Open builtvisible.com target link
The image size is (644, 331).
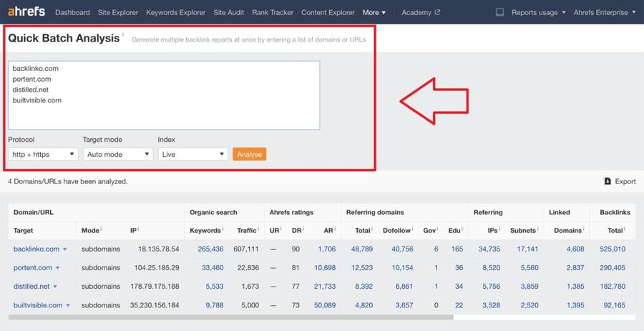[x=38, y=305]
